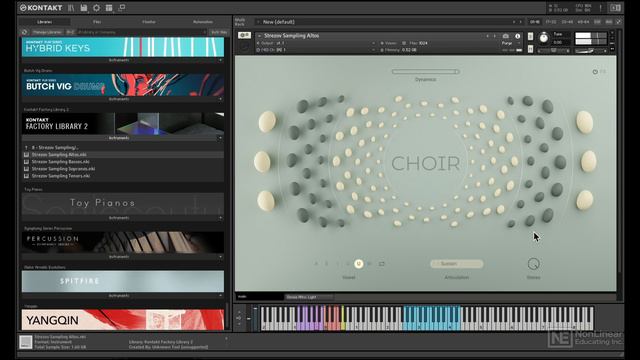Viewport: 640px width, 360px height.
Task: Open MIDI Ch dropdown
Action: 316,50
